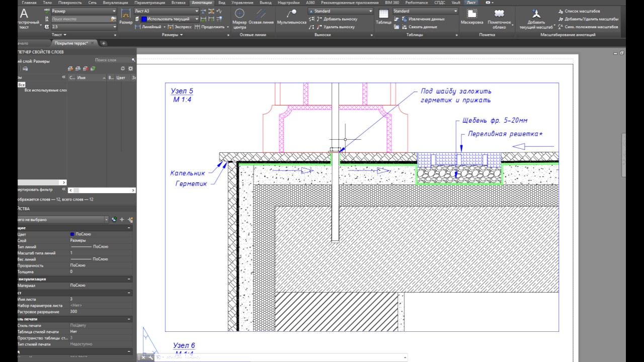
Task: Choose the Осевая линия centerline tool
Action: 261,17
